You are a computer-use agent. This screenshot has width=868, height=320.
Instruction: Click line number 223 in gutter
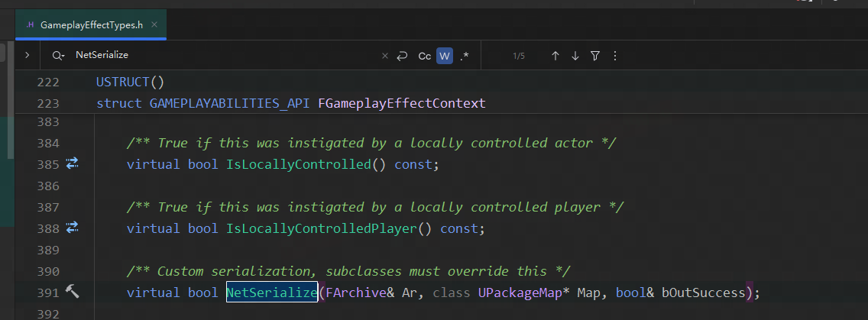coord(47,104)
